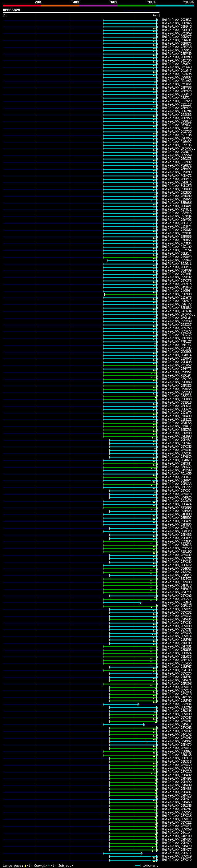Choose sequence label UniRef100_P51063
Image resolution: width=197 pixels, height=868 pixels.
[x=176, y=81]
